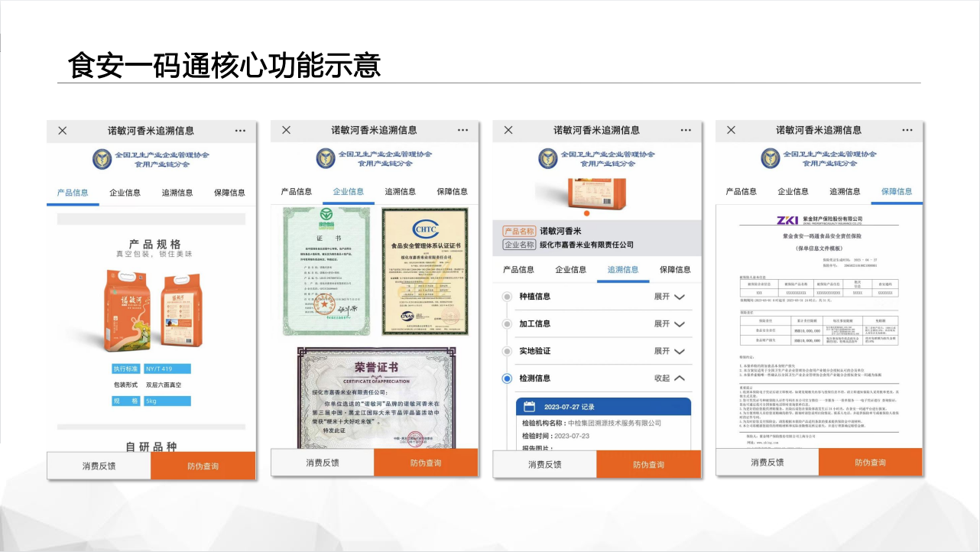980x552 pixels.
Task: Select 保障信息 tab on fourth phone screen
Action: click(x=897, y=192)
